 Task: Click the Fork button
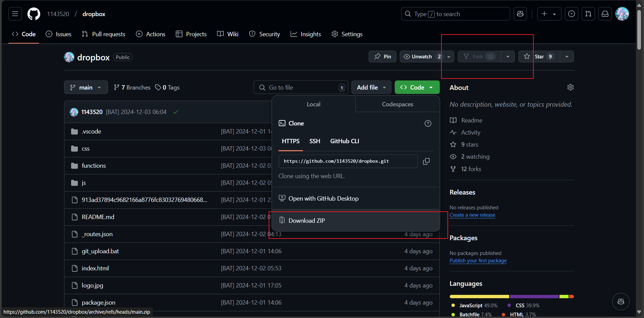tap(479, 57)
